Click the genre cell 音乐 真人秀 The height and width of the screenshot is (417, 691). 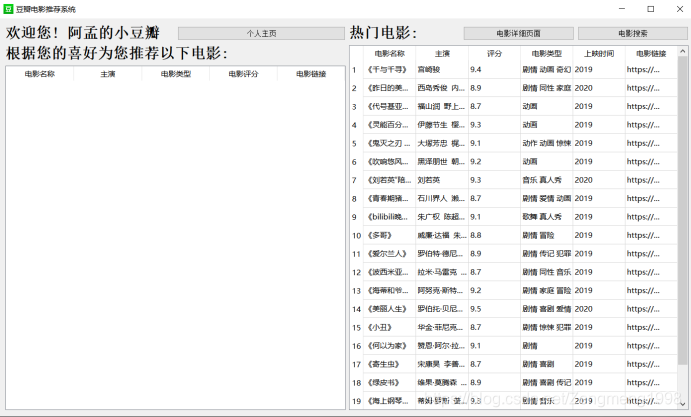[x=546, y=180]
